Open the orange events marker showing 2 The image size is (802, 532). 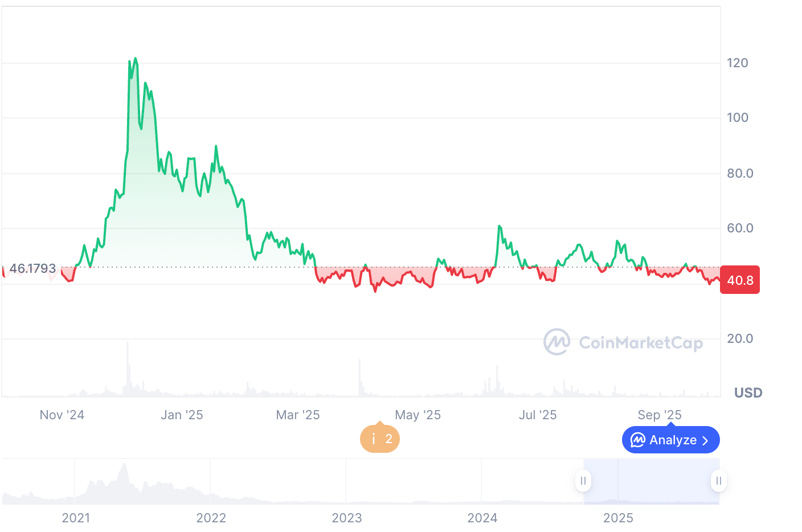coord(380,439)
